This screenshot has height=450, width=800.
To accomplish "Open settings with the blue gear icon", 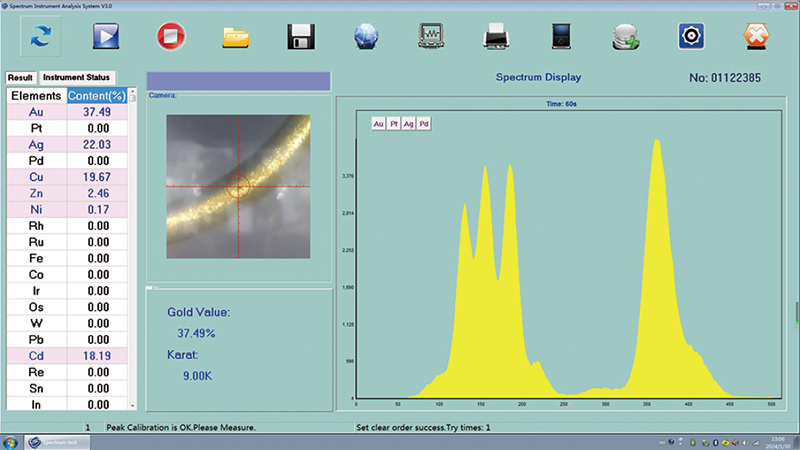I will [691, 36].
